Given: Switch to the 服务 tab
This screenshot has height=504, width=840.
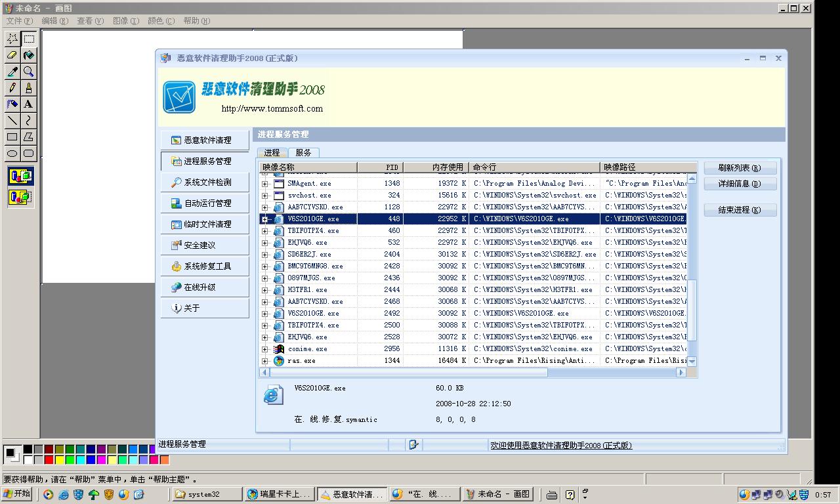Looking at the screenshot, I should click(x=303, y=152).
